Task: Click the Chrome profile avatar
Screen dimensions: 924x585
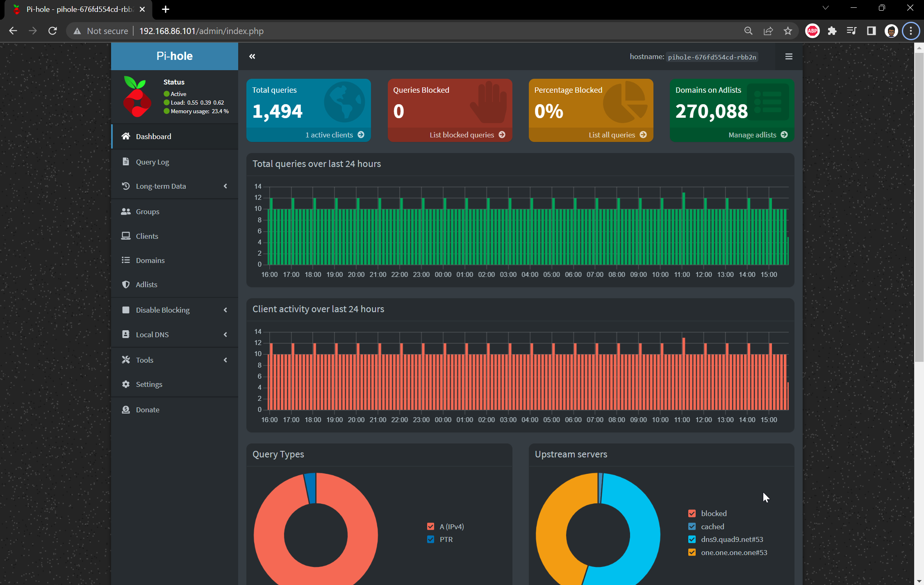Action: click(x=891, y=31)
